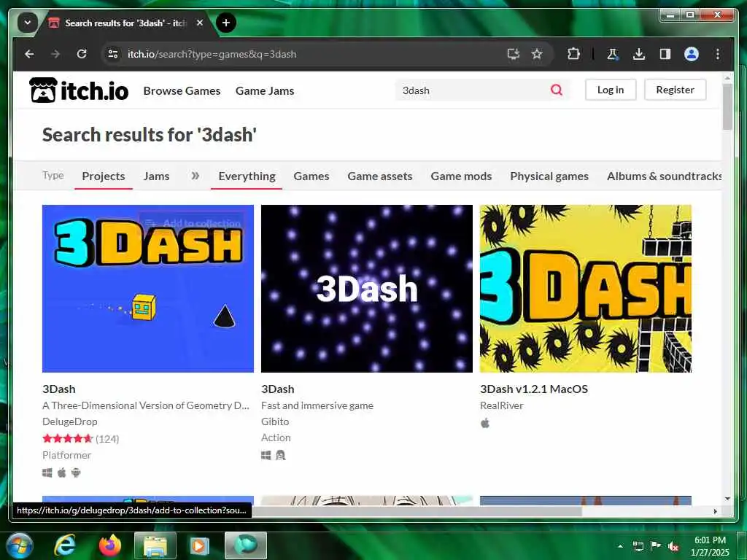Image resolution: width=747 pixels, height=560 pixels.
Task: Open tab search dropdown arrow
Action: coord(28,23)
